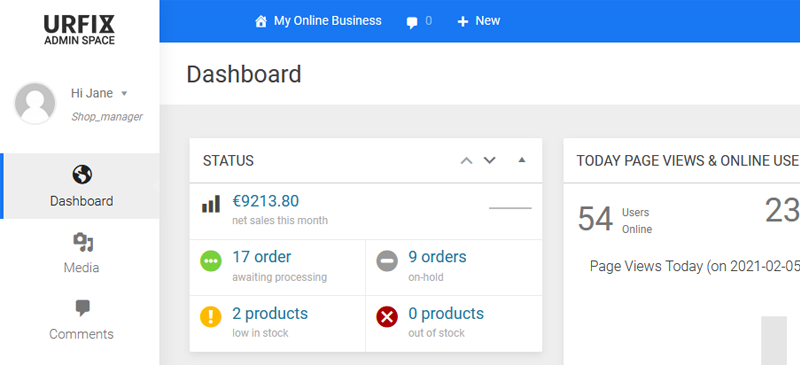Collapse the Status panel with triangle toggle
The width and height of the screenshot is (800, 365).
pos(521,160)
